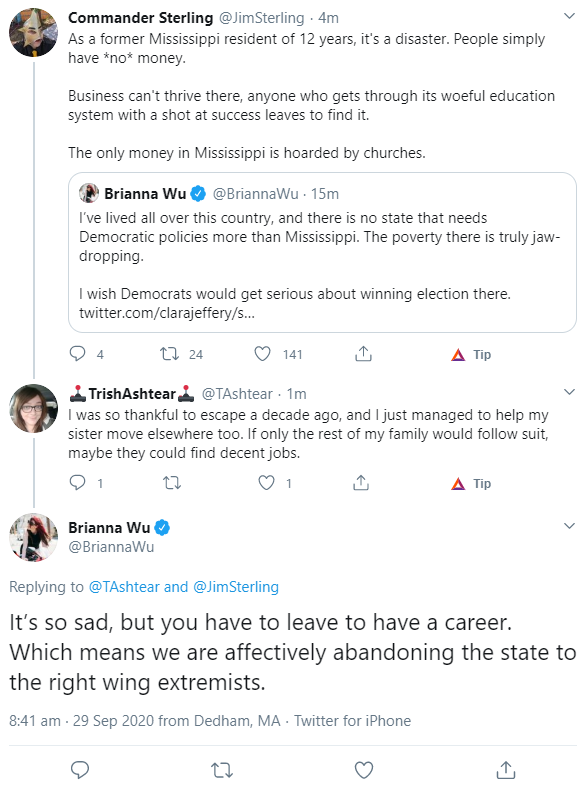This screenshot has height=790, width=587.
Task: Like TrishAshtear's tweet
Action: [x=266, y=483]
